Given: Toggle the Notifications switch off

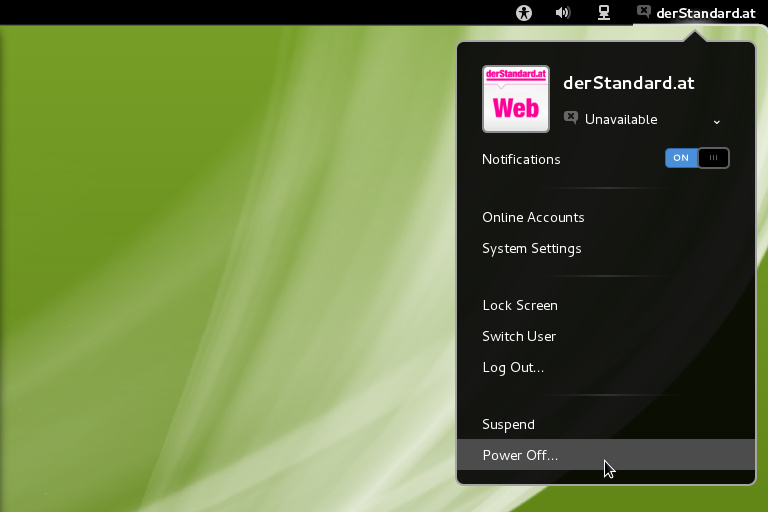Looking at the screenshot, I should point(697,158).
